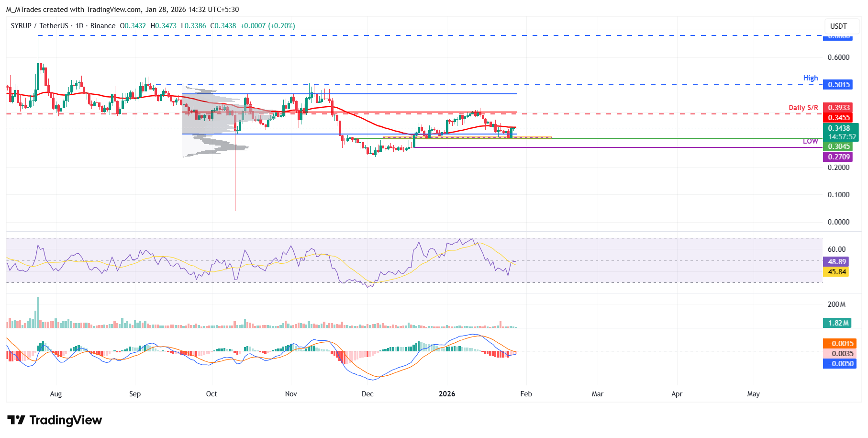Select the green 0.3045 price label

coord(839,146)
